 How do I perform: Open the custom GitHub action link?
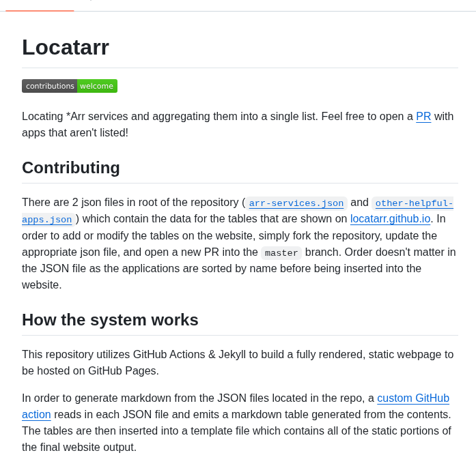click(413, 398)
